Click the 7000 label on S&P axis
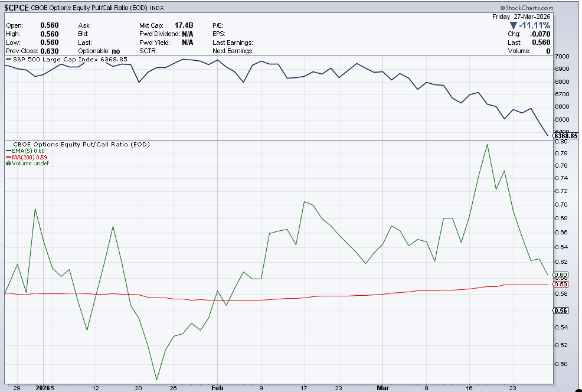 click(x=562, y=57)
